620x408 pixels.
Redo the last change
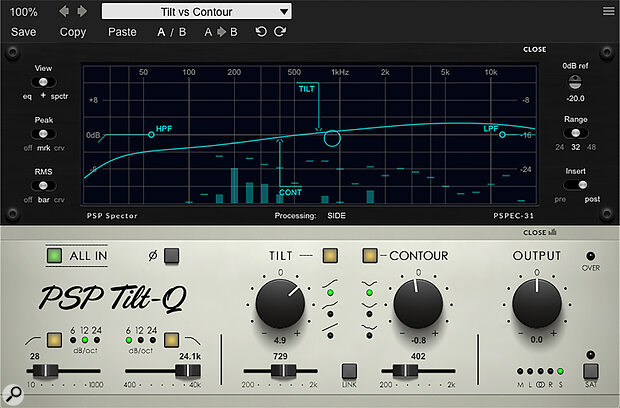coord(280,32)
